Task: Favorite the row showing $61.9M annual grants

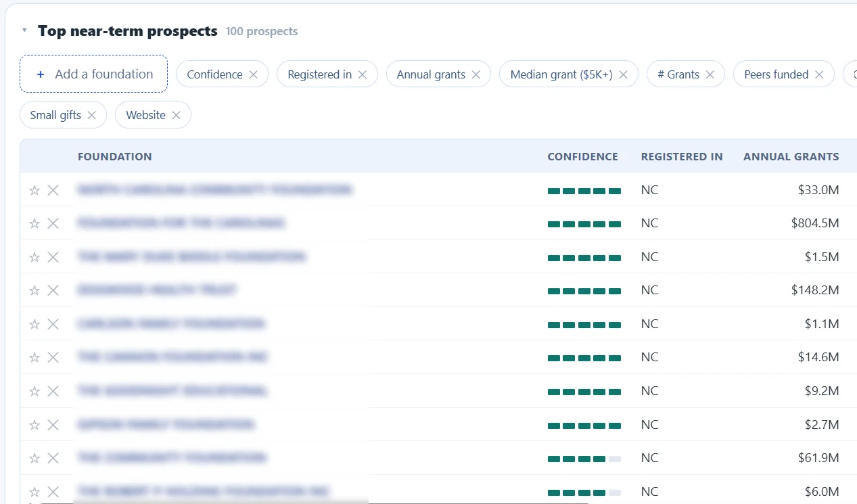Action: tap(34, 458)
